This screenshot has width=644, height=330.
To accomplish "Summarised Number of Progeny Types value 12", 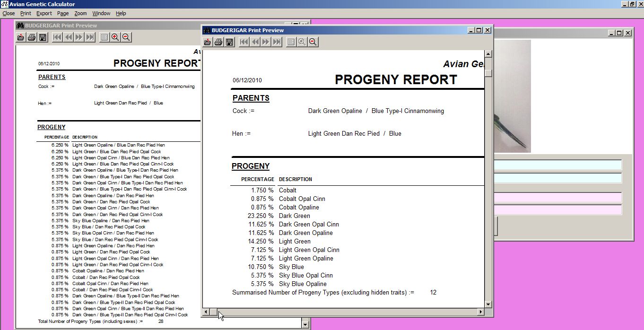I will 433,293.
